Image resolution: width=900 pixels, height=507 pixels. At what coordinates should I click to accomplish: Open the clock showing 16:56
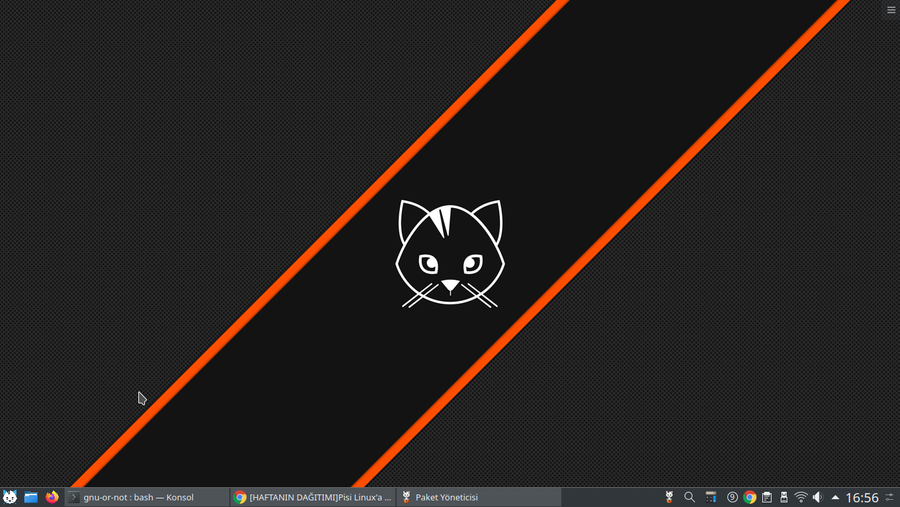coord(862,497)
